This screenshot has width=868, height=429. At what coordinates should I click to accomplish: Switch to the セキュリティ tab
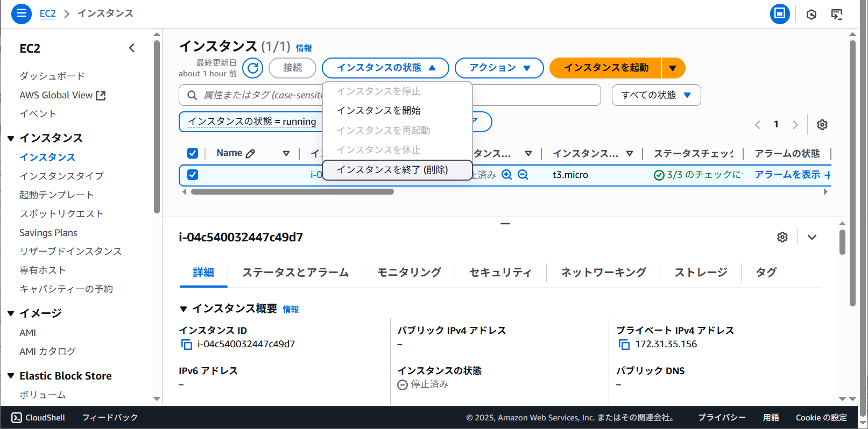coord(500,273)
